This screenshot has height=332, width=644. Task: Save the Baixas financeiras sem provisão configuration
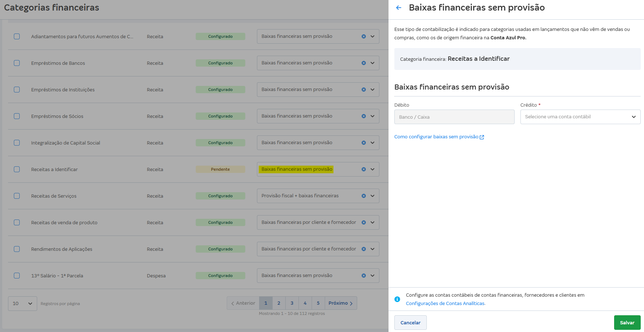pos(627,323)
